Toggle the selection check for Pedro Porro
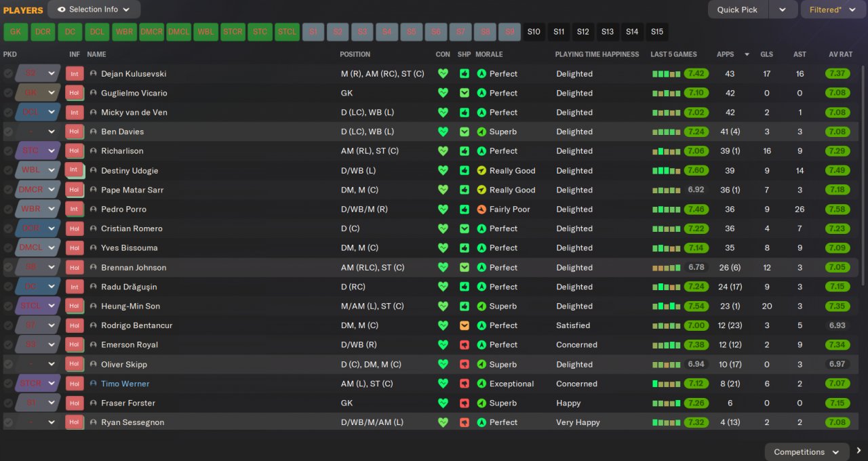This screenshot has width=868, height=461. click(x=8, y=209)
